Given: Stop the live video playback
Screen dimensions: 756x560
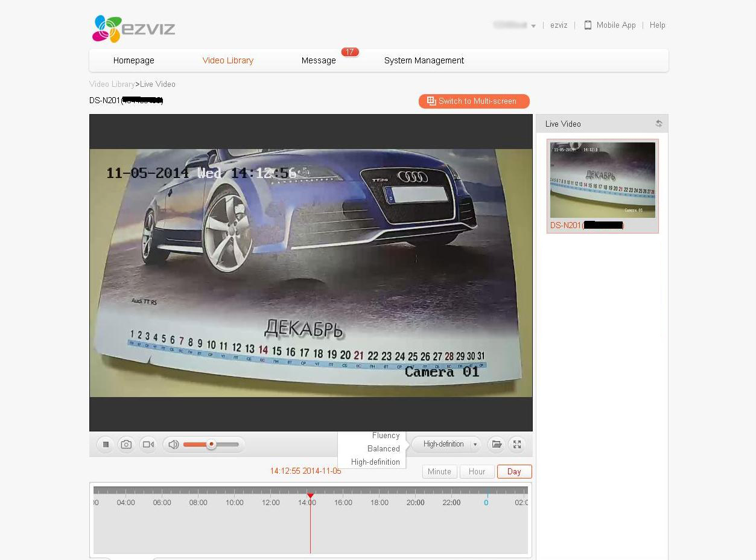Looking at the screenshot, I should coord(106,445).
